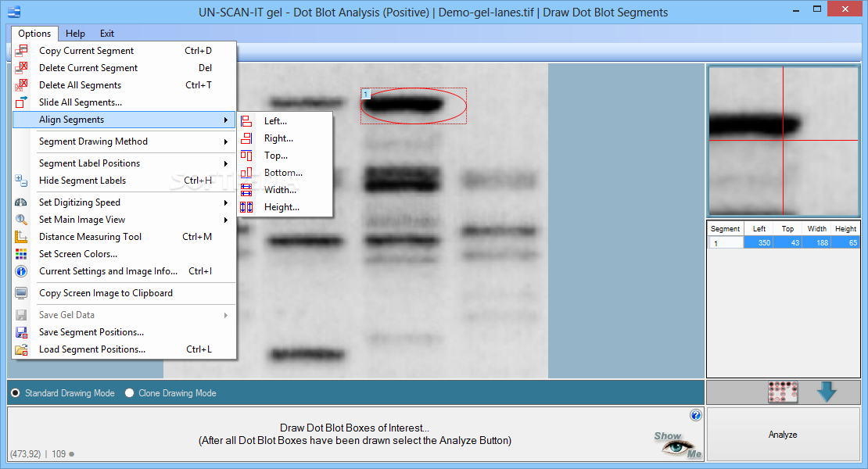This screenshot has width=868, height=469.
Task: Expand the Set Main Image View submenu
Action: [225, 220]
